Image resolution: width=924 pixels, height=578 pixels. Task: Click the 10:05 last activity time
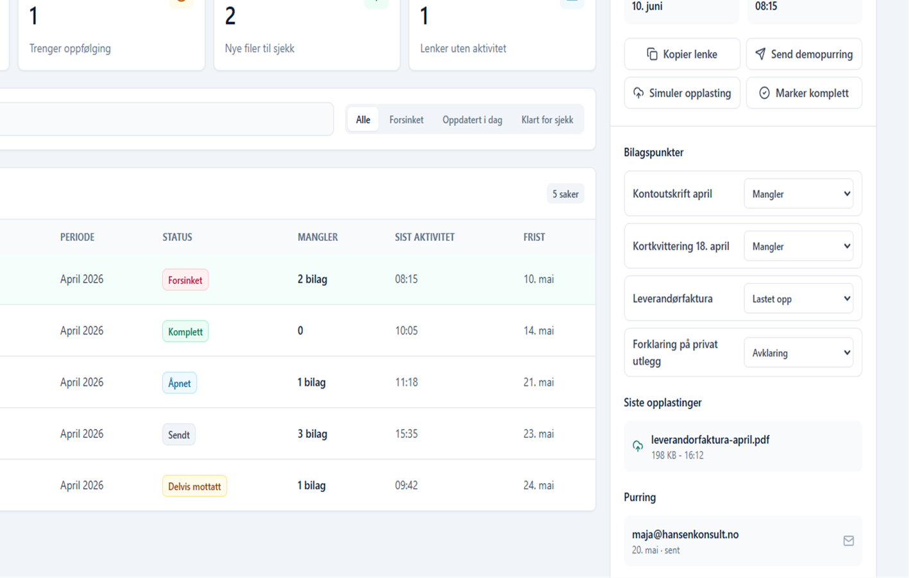click(x=407, y=331)
